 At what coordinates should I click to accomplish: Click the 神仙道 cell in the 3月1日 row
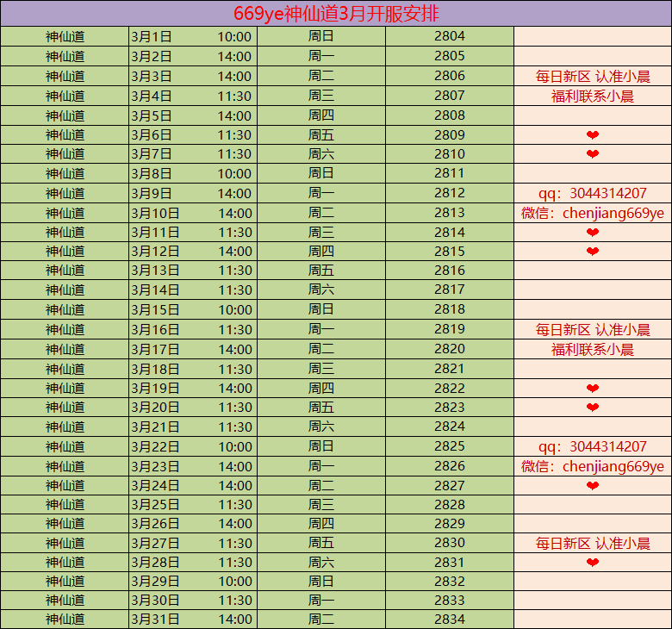65,36
